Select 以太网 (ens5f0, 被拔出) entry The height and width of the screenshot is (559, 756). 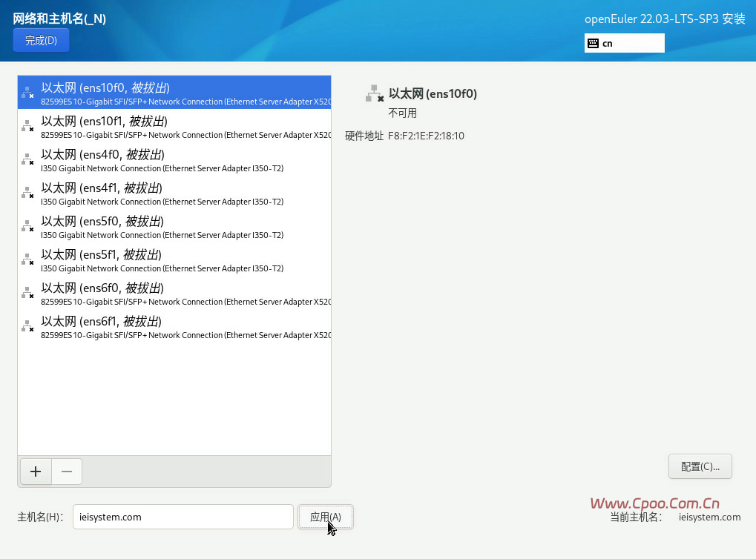174,225
